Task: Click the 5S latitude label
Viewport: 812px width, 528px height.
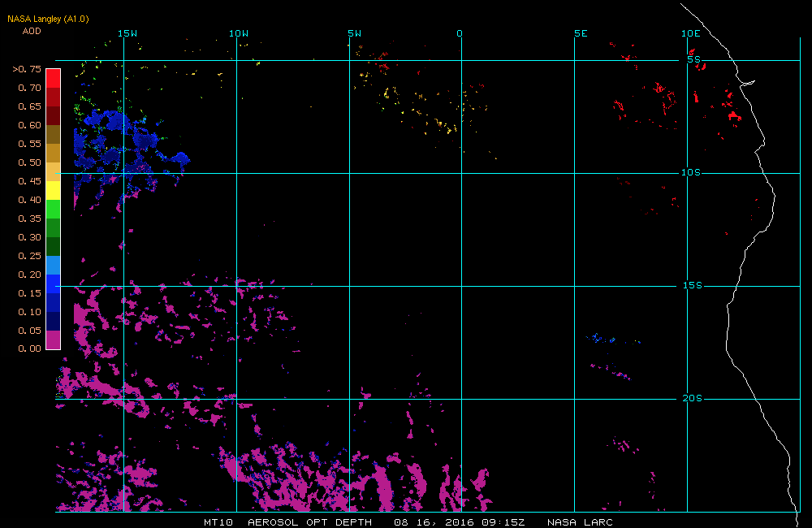Action: (x=694, y=59)
